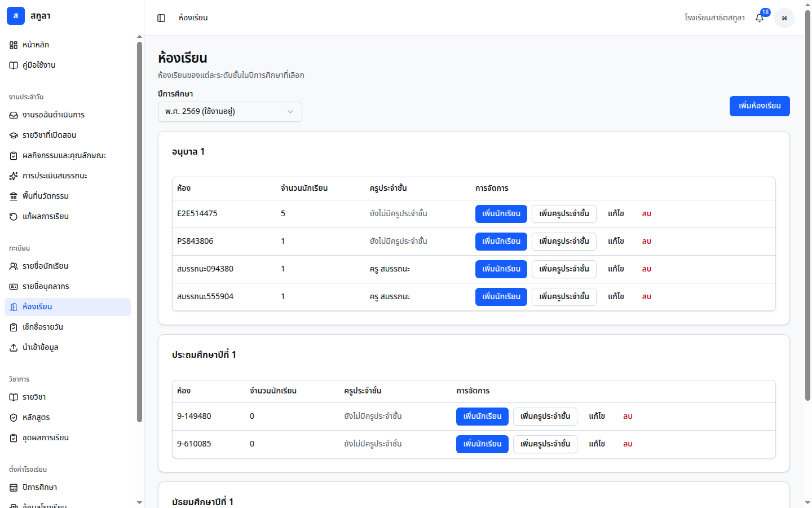Navigate to รายชื่อนักเรียน
Viewport: 812px width, 508px height.
(68, 266)
